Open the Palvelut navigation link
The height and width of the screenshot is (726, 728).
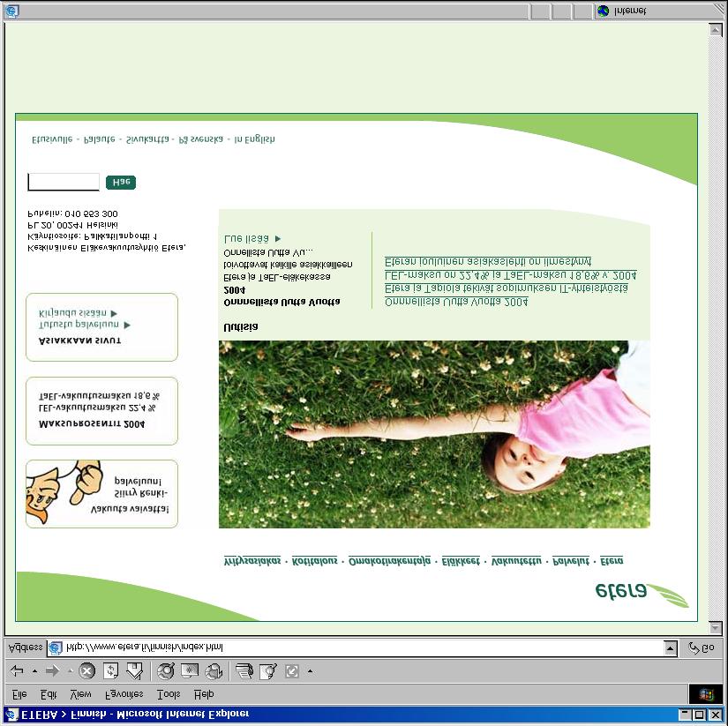click(571, 560)
